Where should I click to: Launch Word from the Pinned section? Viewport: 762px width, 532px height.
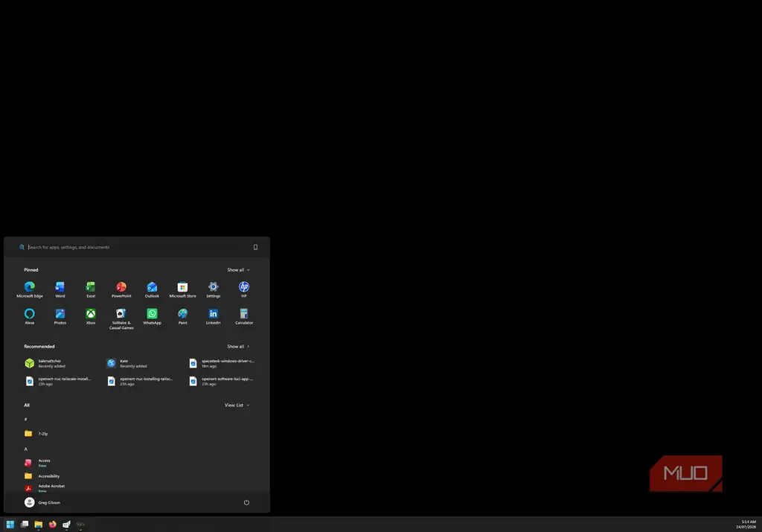(x=60, y=289)
